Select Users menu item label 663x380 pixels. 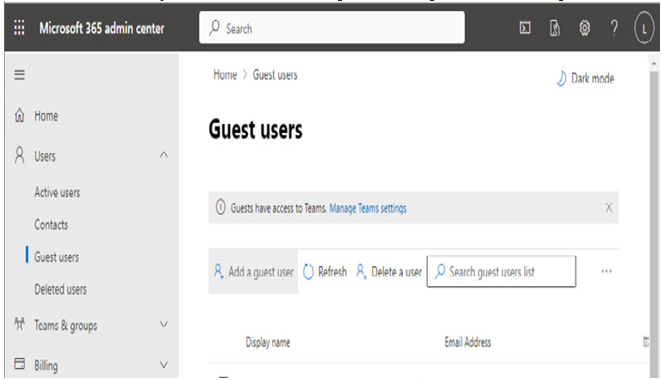(x=45, y=156)
